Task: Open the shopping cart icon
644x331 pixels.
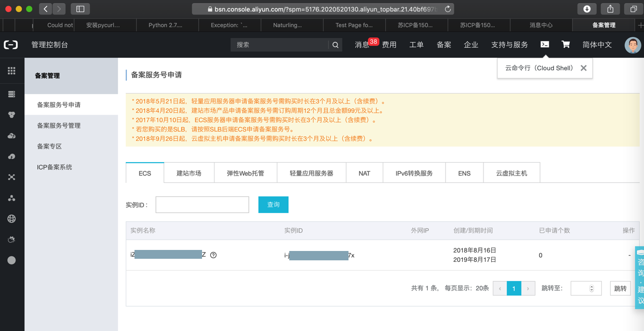Action: (566, 45)
